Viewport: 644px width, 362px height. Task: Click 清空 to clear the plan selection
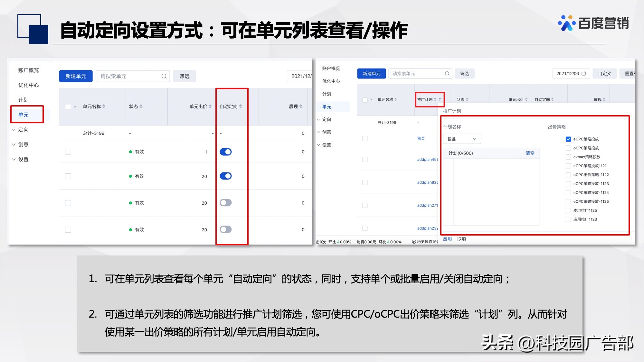pos(530,153)
